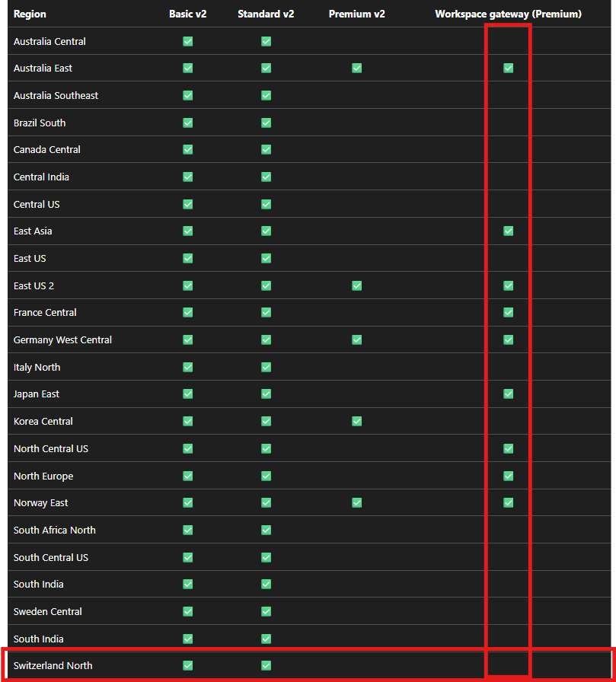Select the Norway East region name

[x=41, y=503]
